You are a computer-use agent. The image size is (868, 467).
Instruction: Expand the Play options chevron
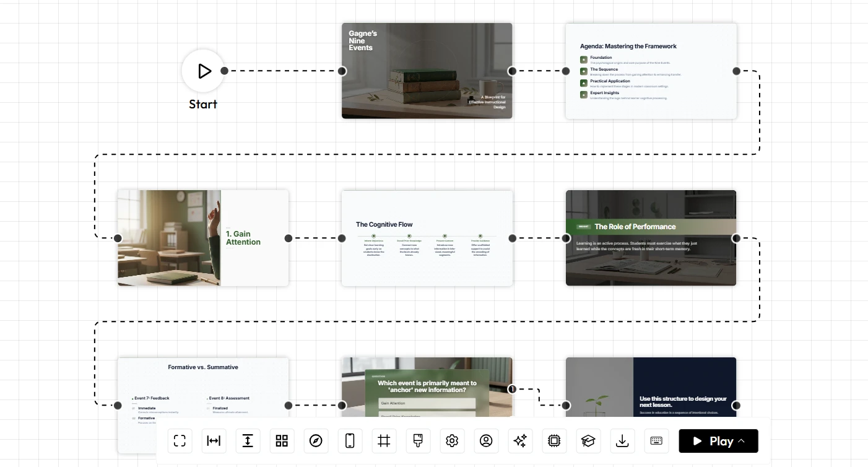pyautogui.click(x=742, y=441)
